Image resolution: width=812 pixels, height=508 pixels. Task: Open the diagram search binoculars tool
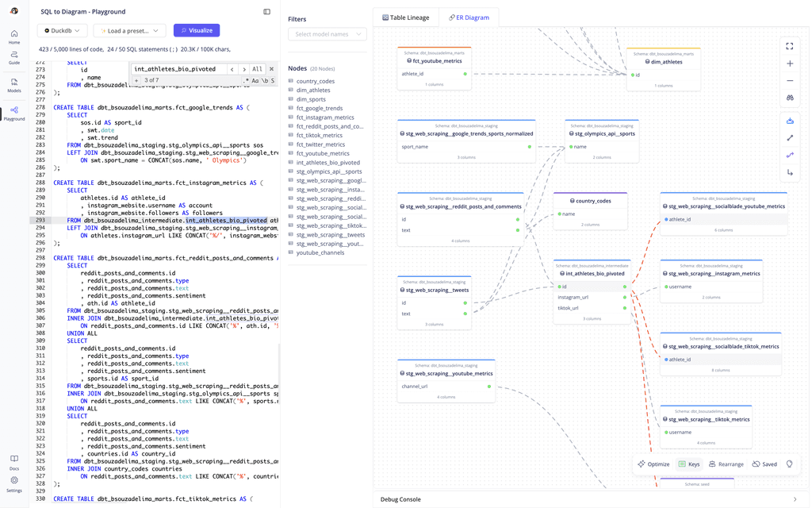789,97
